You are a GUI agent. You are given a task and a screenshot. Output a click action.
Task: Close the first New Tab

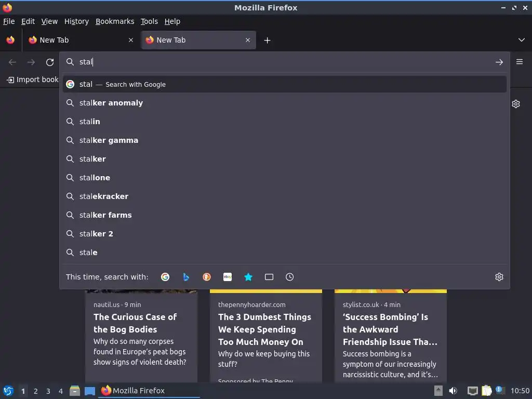(x=131, y=40)
